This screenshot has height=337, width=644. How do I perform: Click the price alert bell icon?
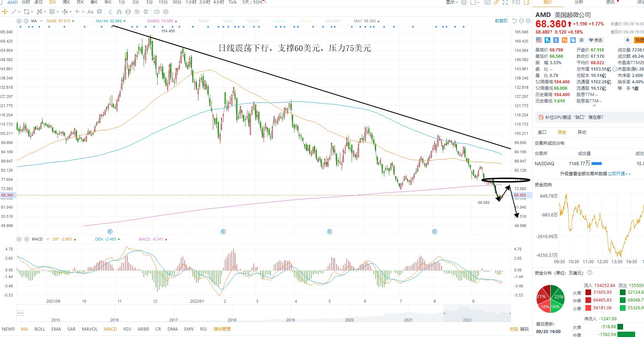pyautogui.click(x=628, y=40)
